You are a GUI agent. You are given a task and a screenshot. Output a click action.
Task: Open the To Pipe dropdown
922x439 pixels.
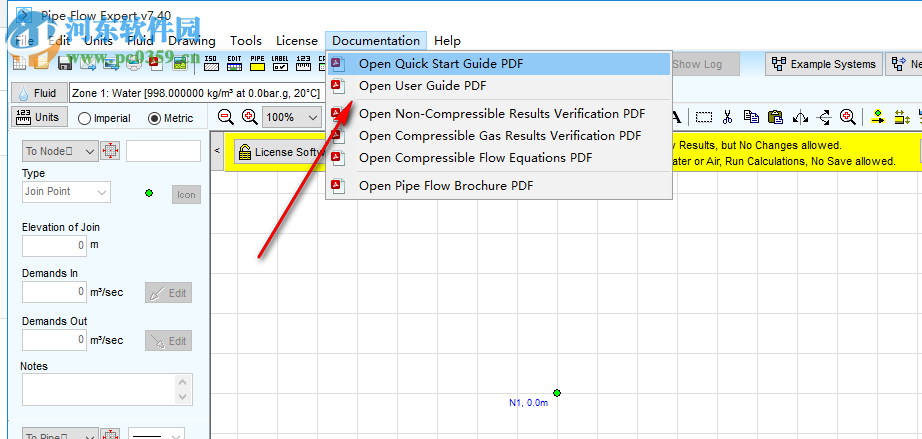pos(59,435)
